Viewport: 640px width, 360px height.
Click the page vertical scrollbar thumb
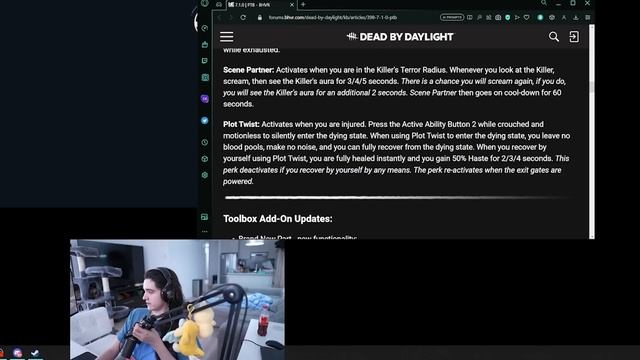tap(591, 87)
